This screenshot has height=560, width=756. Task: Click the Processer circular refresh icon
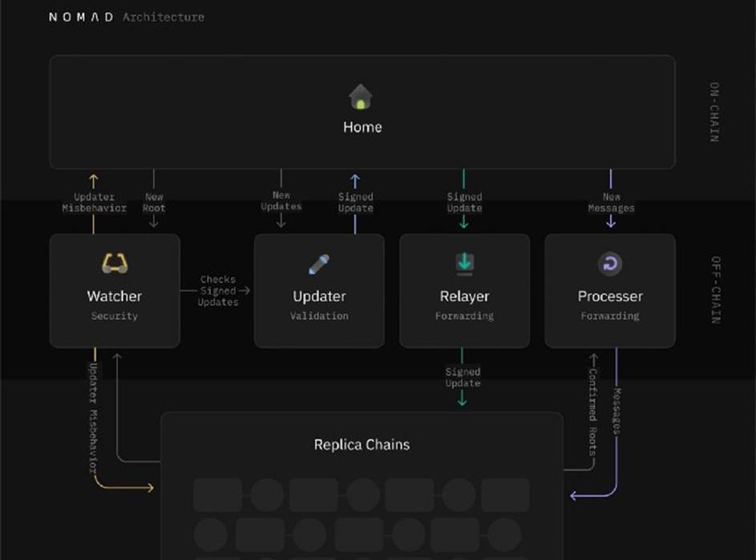click(x=610, y=264)
